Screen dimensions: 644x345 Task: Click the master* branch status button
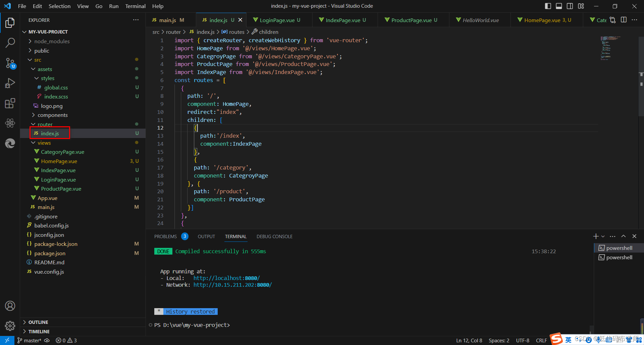coord(29,340)
